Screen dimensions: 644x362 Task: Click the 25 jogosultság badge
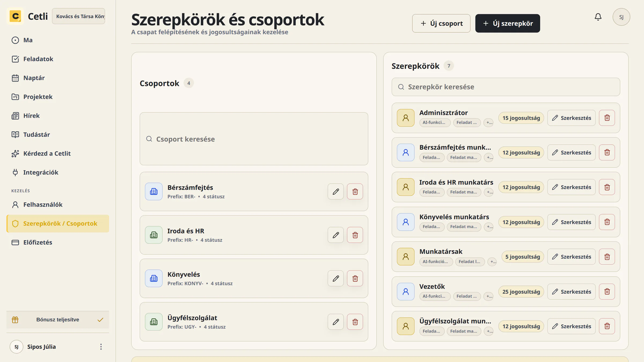pos(521,291)
